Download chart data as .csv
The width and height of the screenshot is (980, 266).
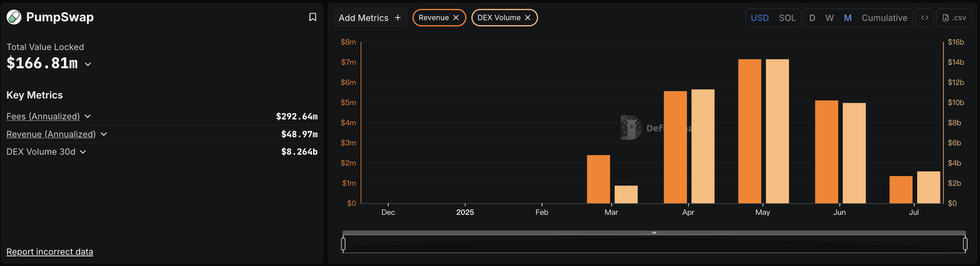[x=954, y=18]
